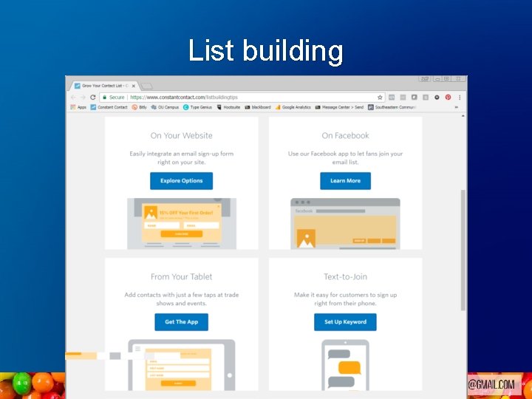
Task: Open the Type Genius bookmark
Action: tap(197, 107)
